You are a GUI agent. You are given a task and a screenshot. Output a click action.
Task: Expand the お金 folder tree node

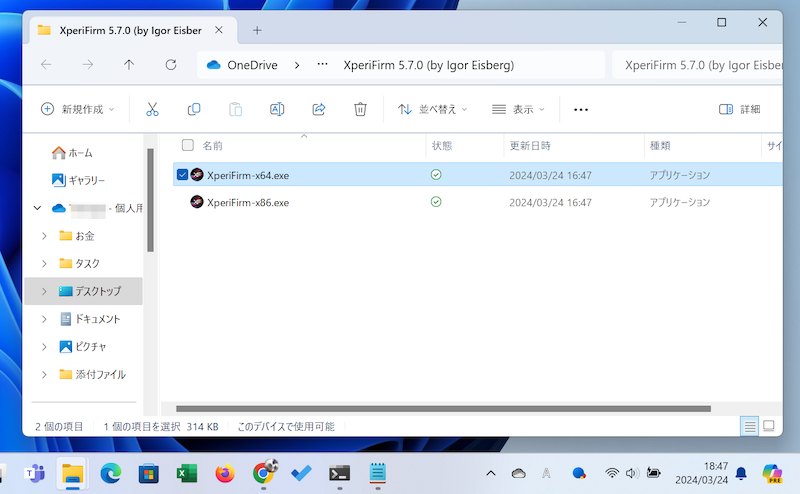tap(44, 236)
